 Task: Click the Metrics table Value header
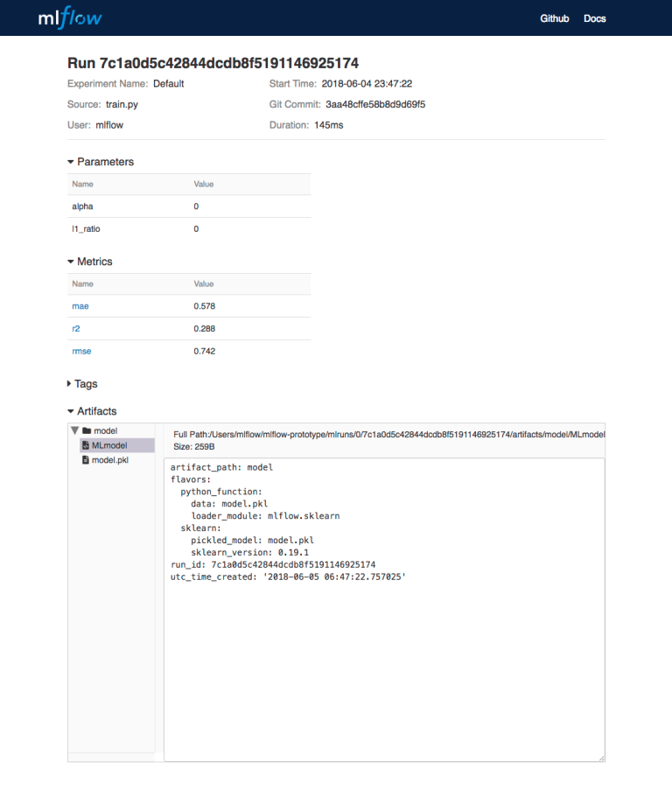(x=204, y=284)
